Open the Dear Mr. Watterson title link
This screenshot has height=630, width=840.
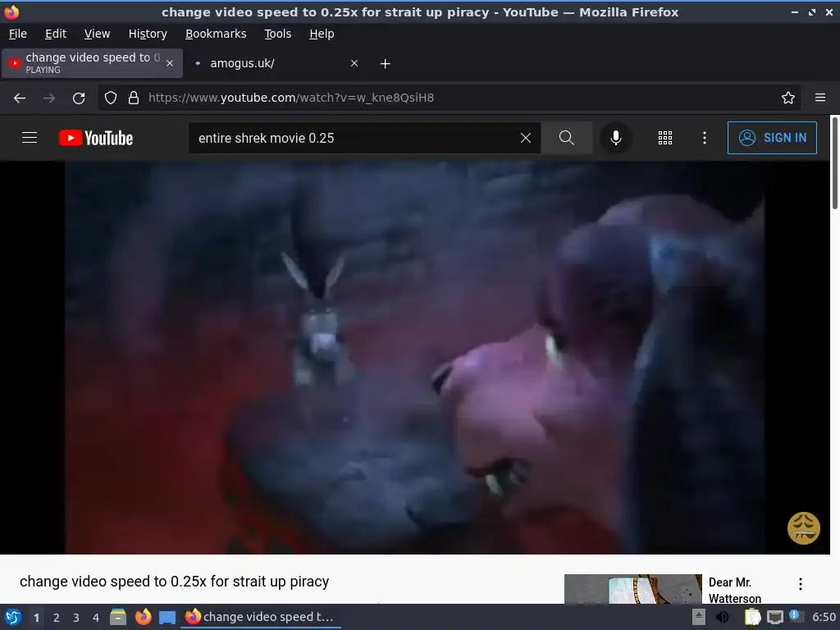(x=734, y=590)
